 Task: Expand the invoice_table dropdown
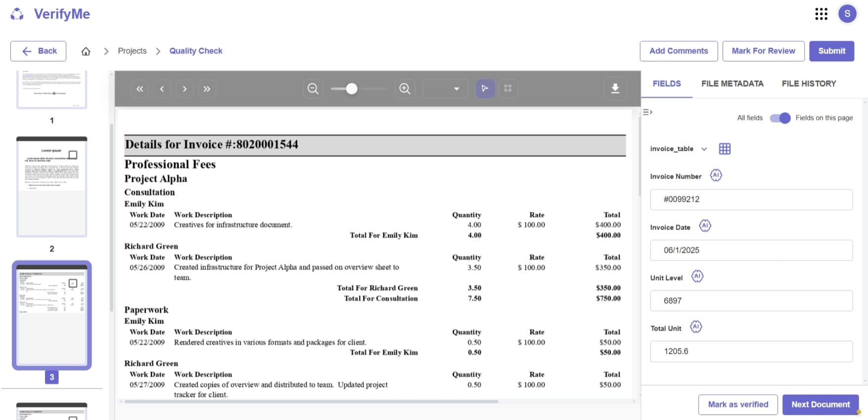click(x=704, y=149)
